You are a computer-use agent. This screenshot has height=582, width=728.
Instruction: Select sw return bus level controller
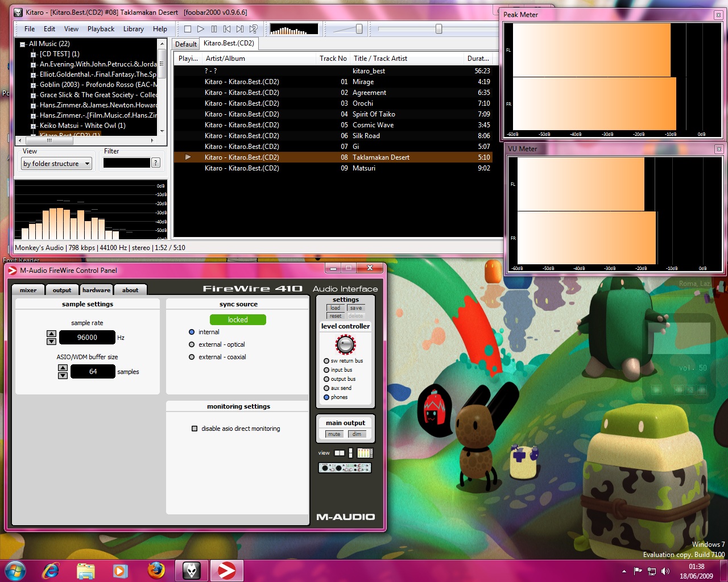coord(326,361)
